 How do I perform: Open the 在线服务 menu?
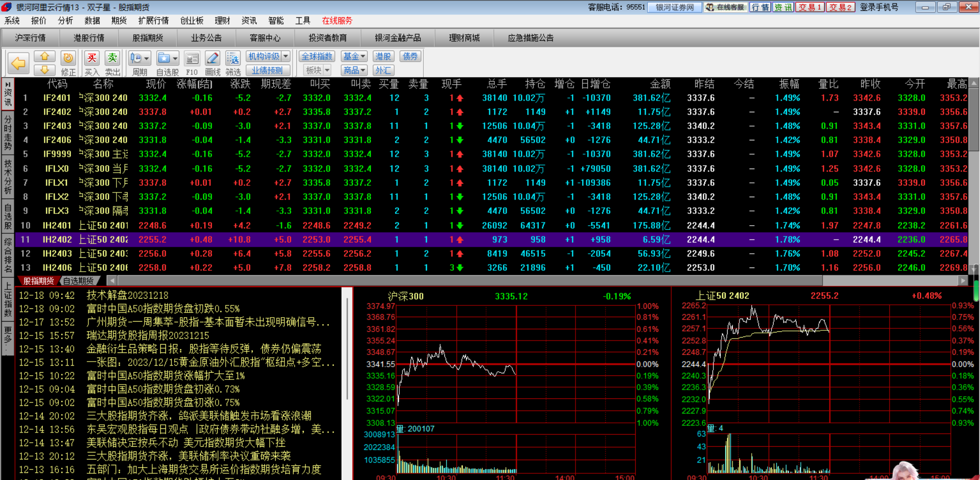[337, 20]
